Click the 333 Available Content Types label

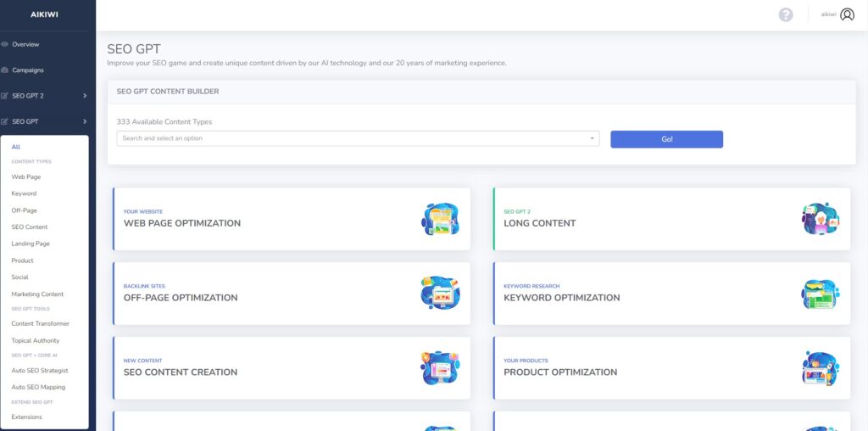point(164,122)
